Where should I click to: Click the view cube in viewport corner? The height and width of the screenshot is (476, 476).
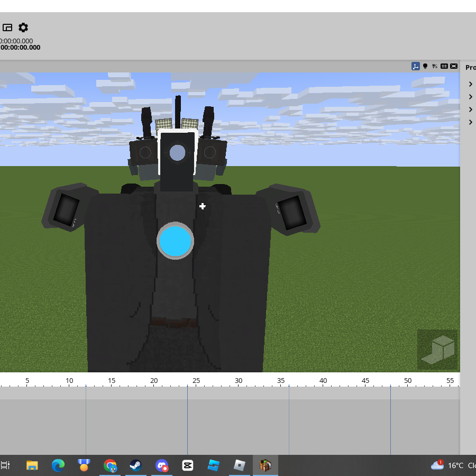(437, 350)
